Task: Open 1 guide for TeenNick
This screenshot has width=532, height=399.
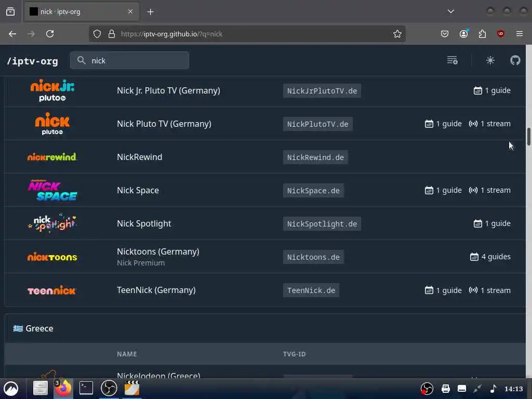Action: tap(443, 290)
